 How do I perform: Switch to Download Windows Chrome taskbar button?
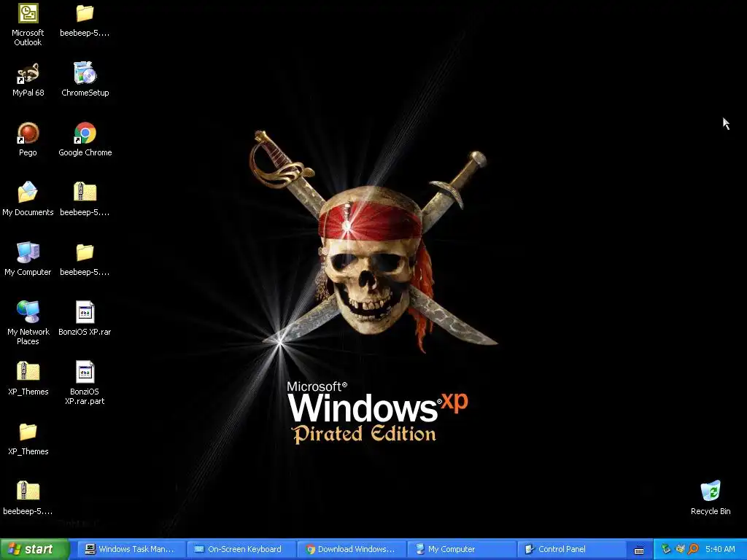point(352,549)
